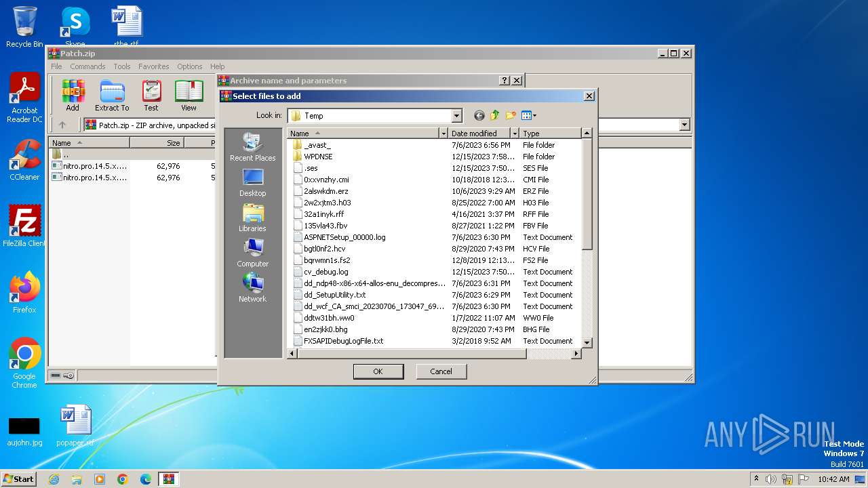This screenshot has width=868, height=488.
Task: Click the back arrow in file dialog
Action: pos(479,116)
